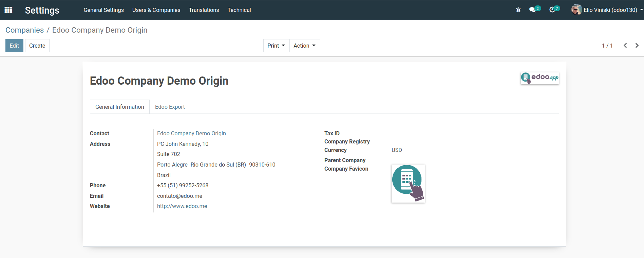The image size is (644, 258).
Task: Click the Edoo Company Demo Origin heading
Action: (x=159, y=81)
